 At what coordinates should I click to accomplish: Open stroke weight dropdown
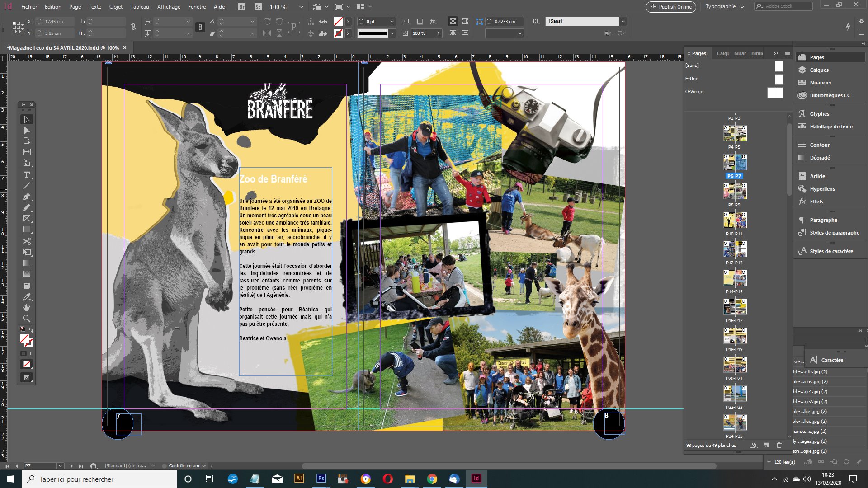pos(392,21)
